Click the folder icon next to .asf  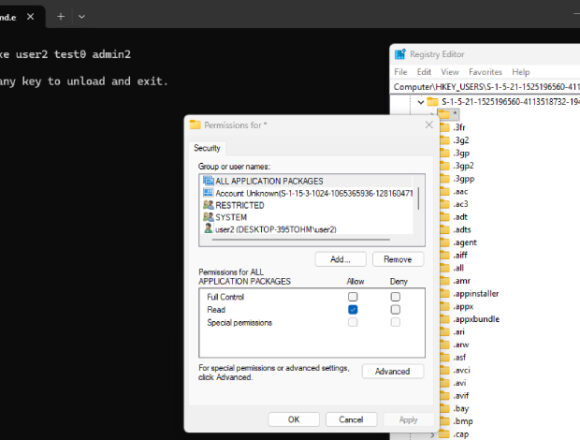pyautogui.click(x=445, y=358)
